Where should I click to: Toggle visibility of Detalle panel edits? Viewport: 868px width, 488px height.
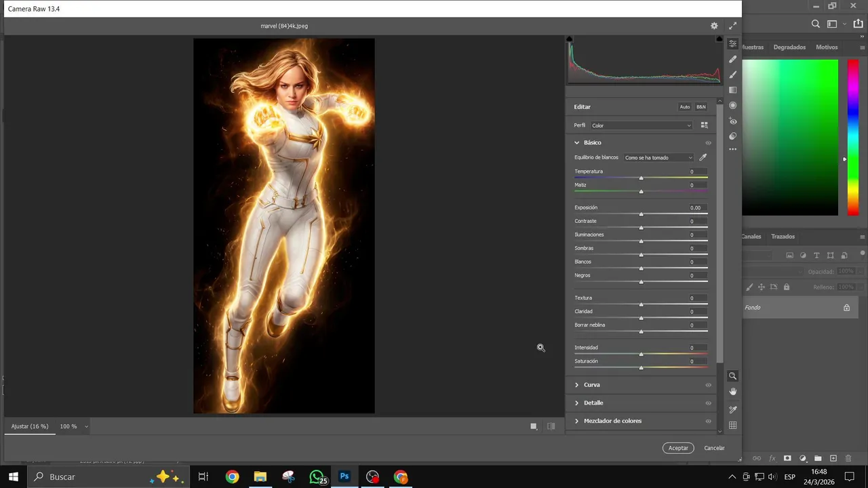point(708,403)
